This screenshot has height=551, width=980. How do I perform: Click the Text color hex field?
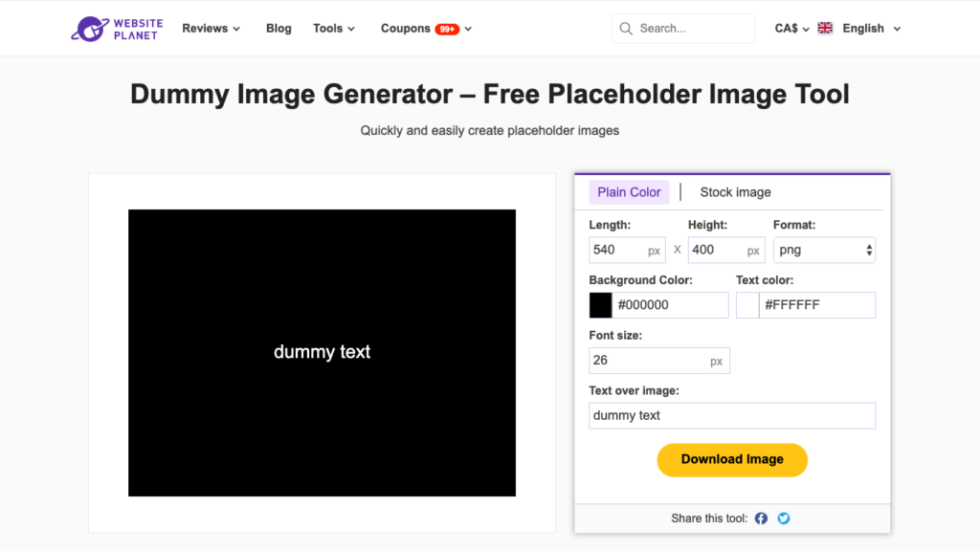click(x=817, y=305)
